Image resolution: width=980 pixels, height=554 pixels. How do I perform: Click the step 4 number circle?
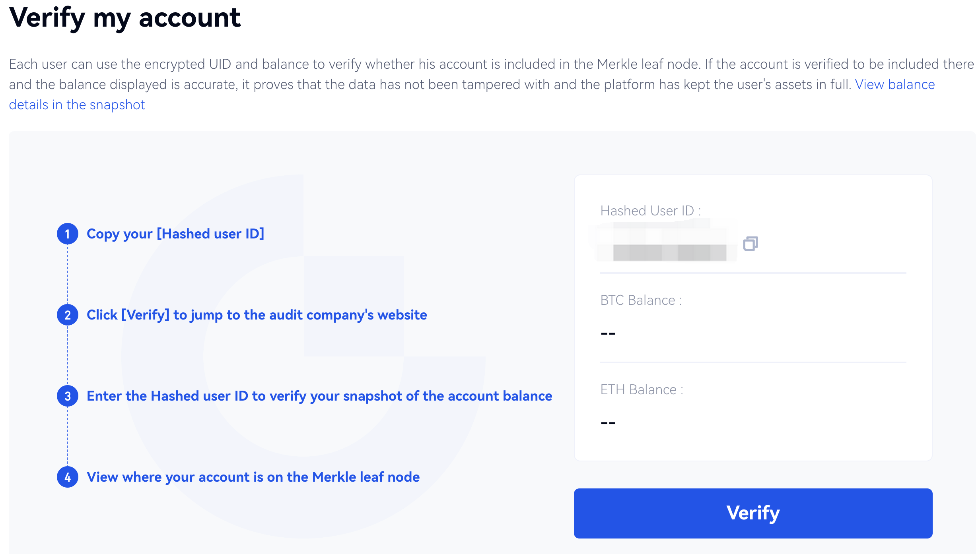(x=68, y=477)
